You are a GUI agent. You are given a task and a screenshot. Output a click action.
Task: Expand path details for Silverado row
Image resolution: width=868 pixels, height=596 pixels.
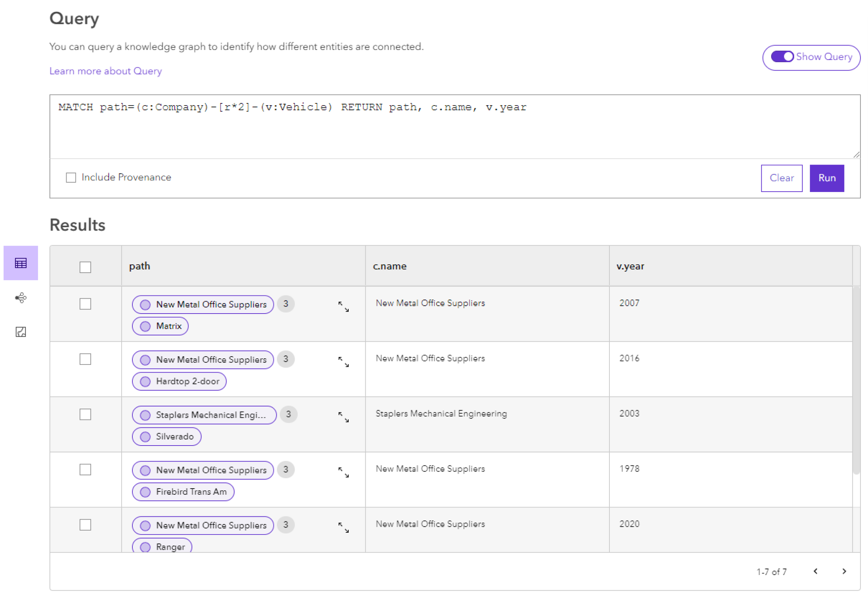(342, 416)
